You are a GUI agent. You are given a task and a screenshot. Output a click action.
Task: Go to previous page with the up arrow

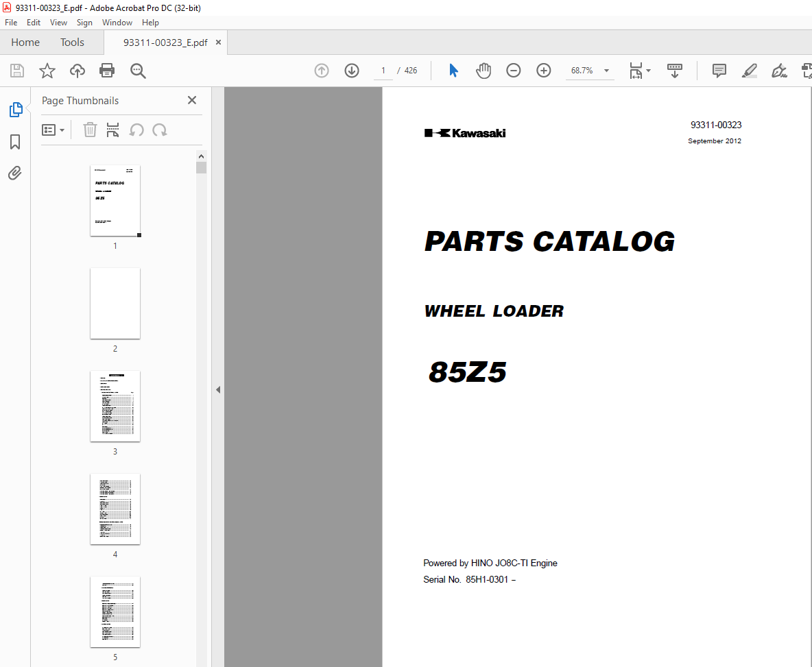[322, 71]
